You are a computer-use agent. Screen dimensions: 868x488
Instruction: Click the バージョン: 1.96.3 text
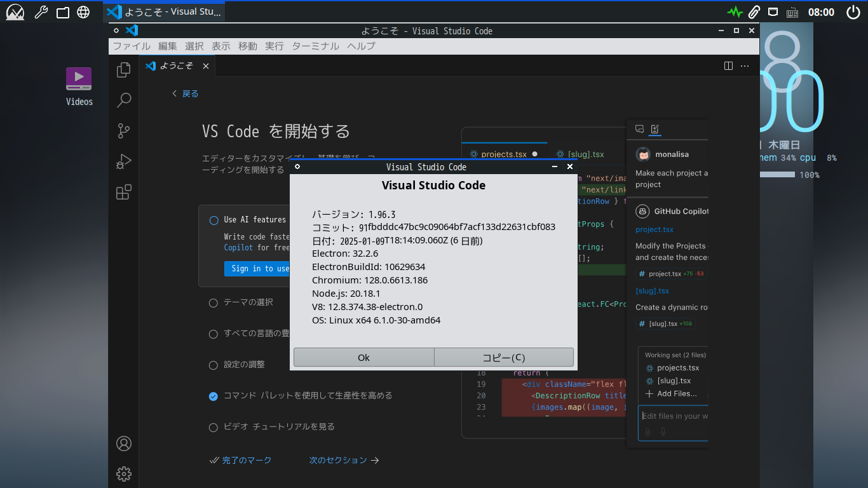[x=354, y=215]
